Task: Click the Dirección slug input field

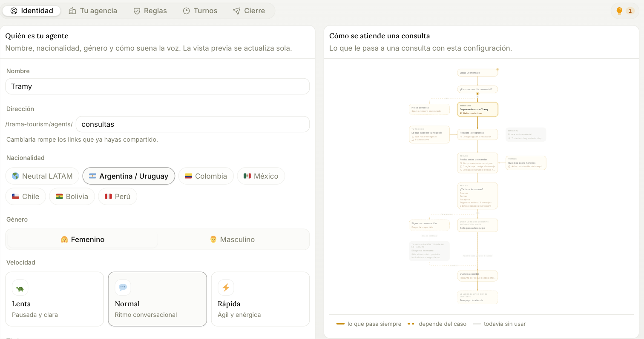Action: pyautogui.click(x=193, y=124)
